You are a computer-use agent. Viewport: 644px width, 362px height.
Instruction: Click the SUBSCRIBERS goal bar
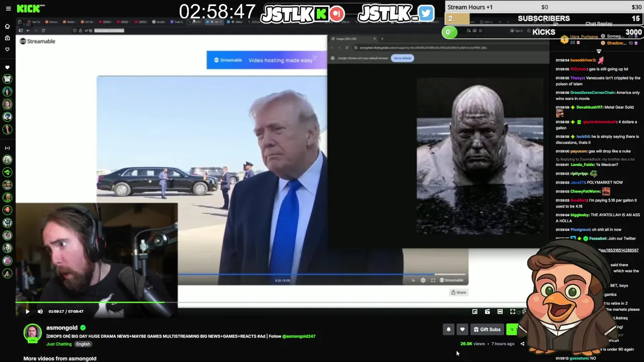[x=544, y=19]
